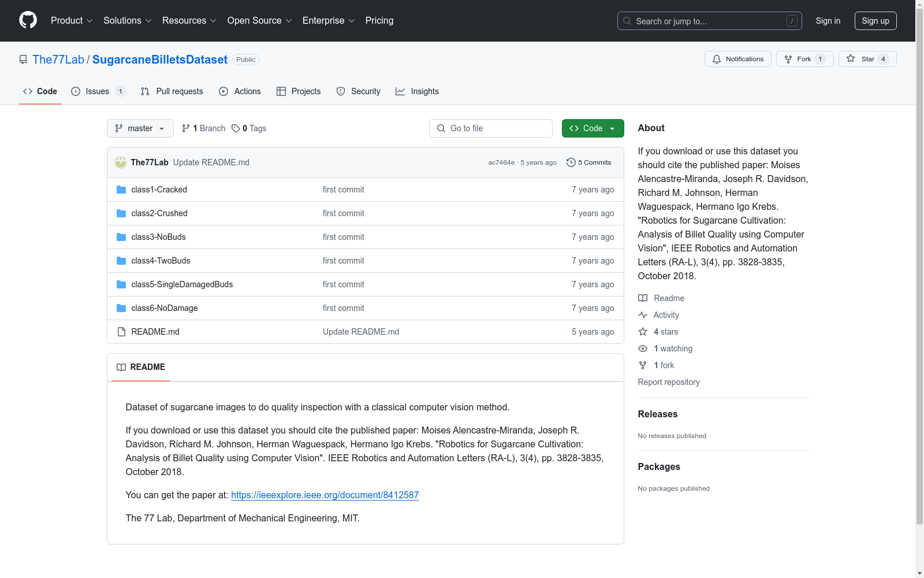Viewport: 924px width, 578px height.
Task: Click the class3-NoBuds folder icon
Action: pyautogui.click(x=121, y=237)
